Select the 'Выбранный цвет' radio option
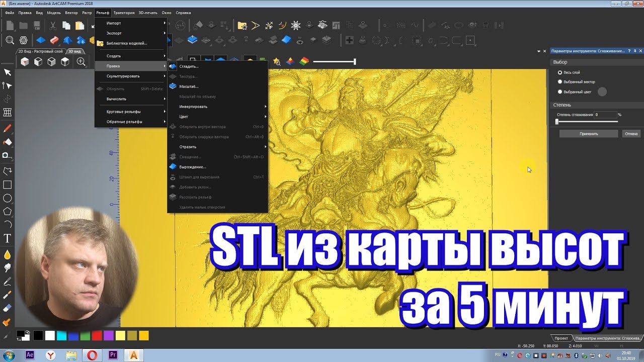The height and width of the screenshot is (362, 644). point(560,92)
